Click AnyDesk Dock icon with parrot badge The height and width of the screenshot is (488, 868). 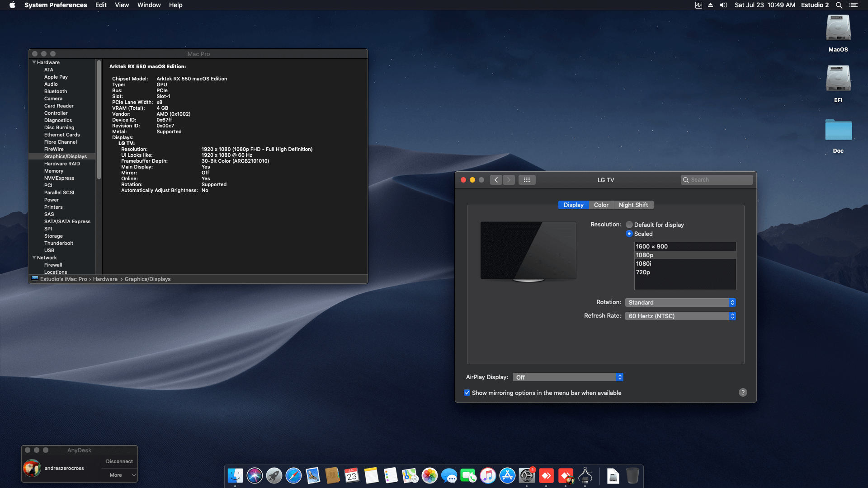(566, 476)
